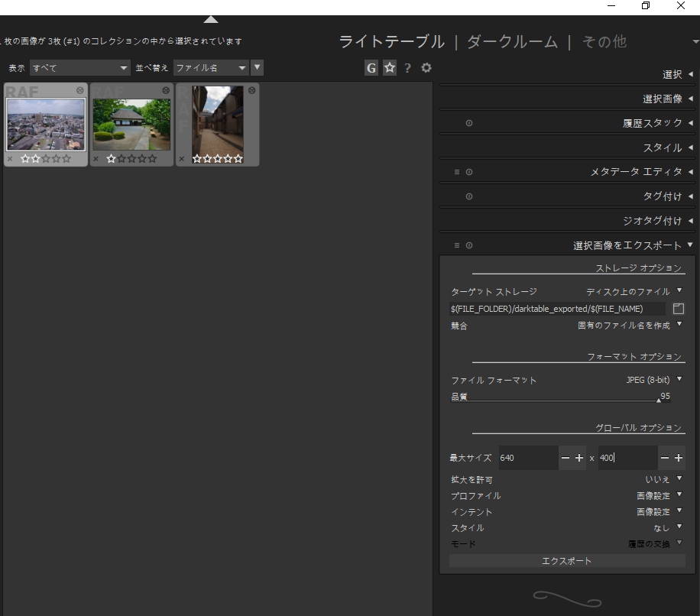Open the その他 view menu
Screen dimensions: 700x616
[604, 41]
